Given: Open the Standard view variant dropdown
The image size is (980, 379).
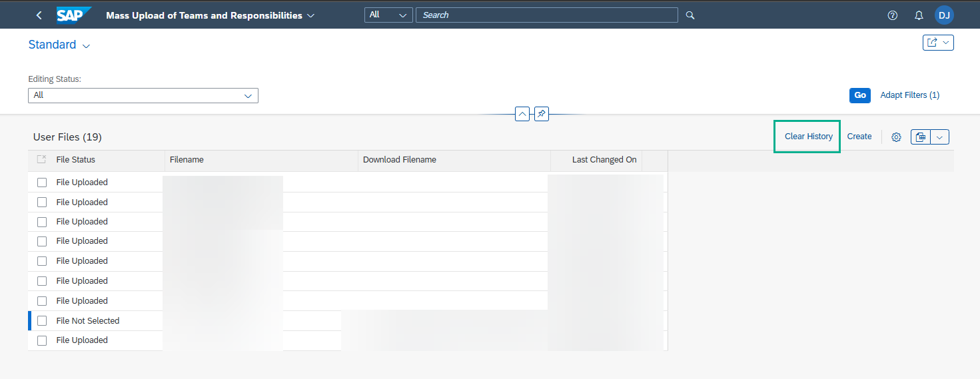Looking at the screenshot, I should (86, 46).
